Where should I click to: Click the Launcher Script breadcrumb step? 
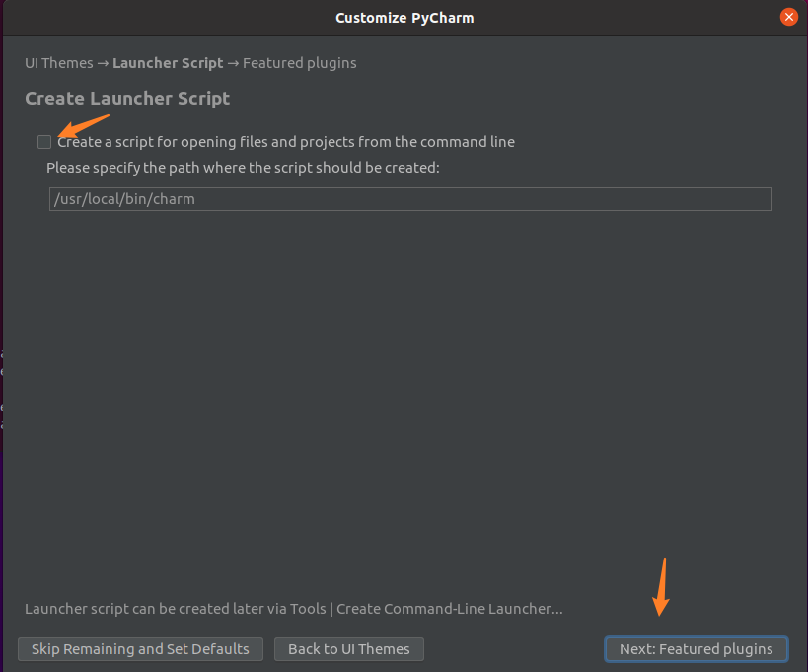168,63
